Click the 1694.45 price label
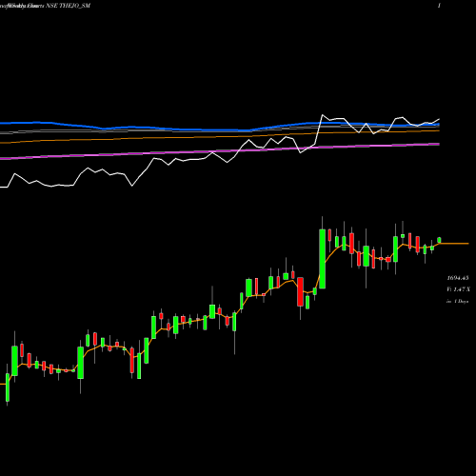The width and height of the screenshot is (476, 476). pos(458,278)
